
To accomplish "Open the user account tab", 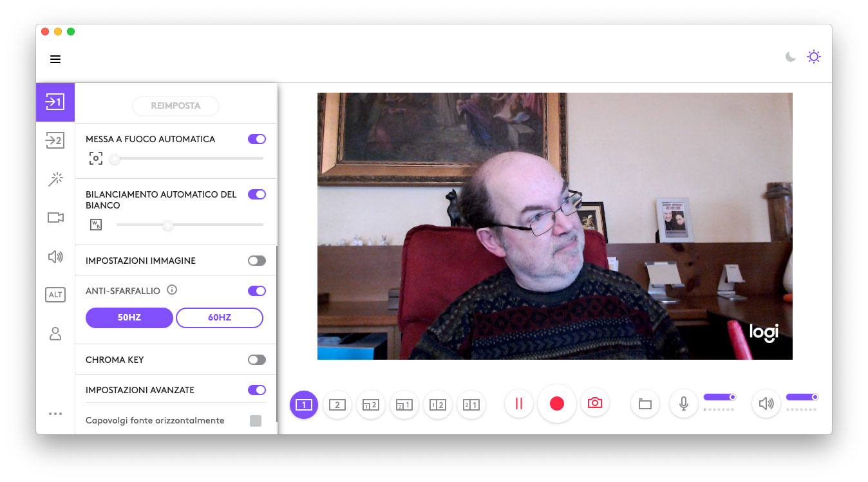I will (55, 333).
